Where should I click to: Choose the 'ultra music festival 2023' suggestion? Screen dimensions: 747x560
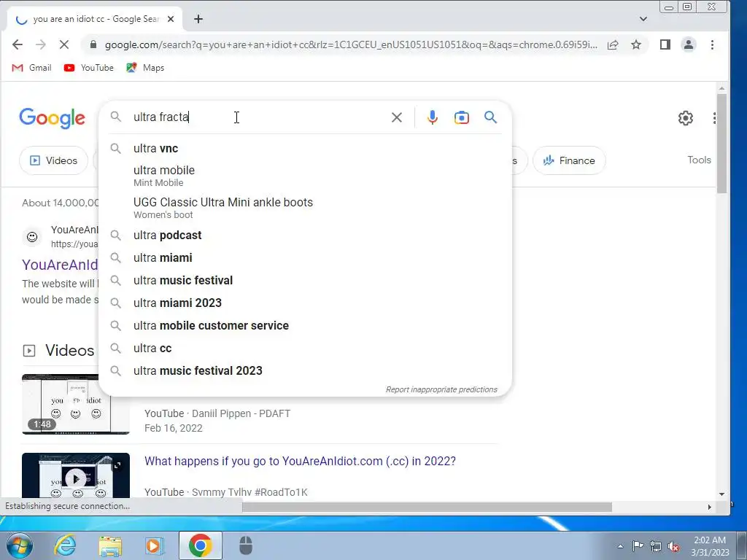point(305,371)
